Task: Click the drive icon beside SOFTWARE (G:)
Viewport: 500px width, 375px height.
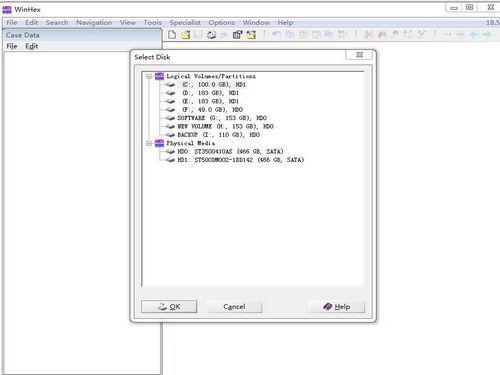Action: [170, 118]
